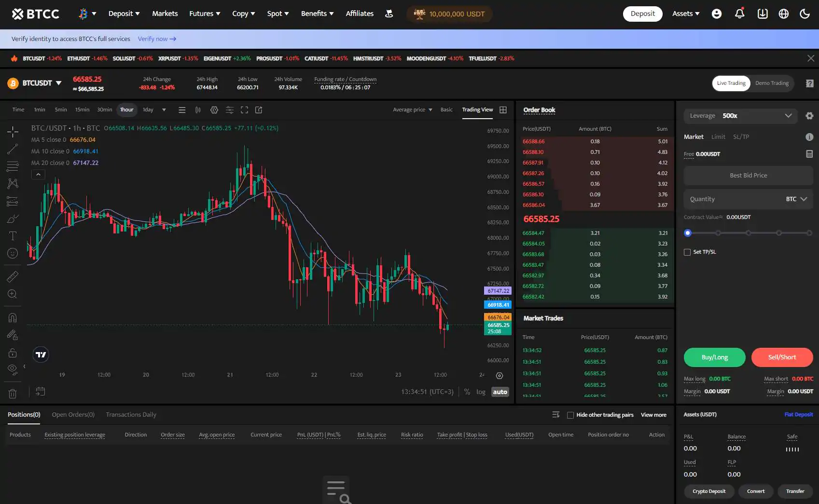Open the chart style list icon
The image size is (819, 504).
pyautogui.click(x=182, y=110)
